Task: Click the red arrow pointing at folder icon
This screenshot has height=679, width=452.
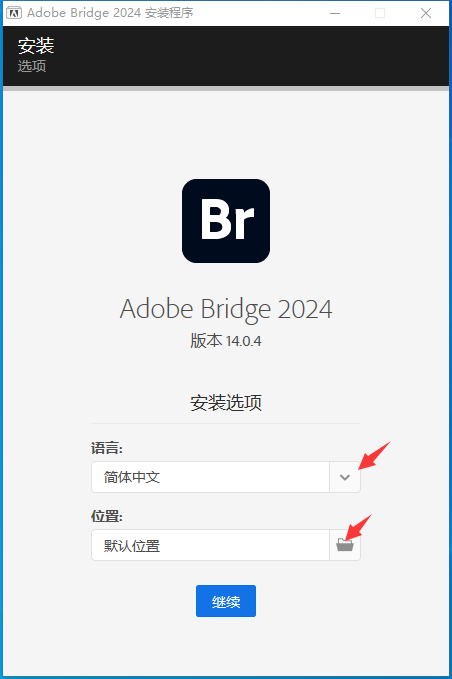Action: [x=358, y=527]
